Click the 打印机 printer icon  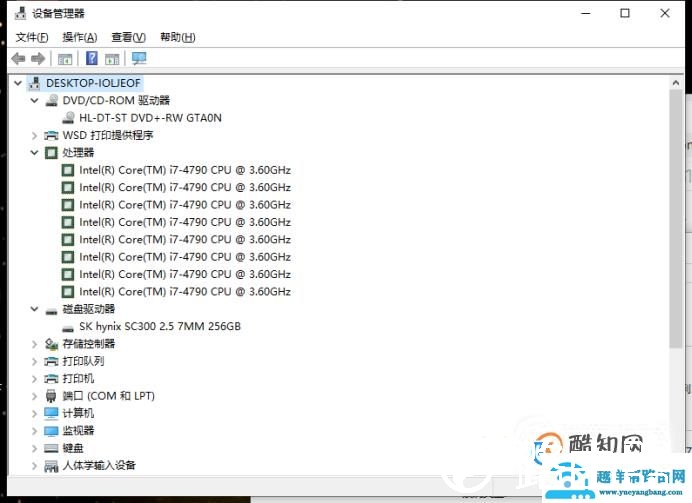pos(51,379)
